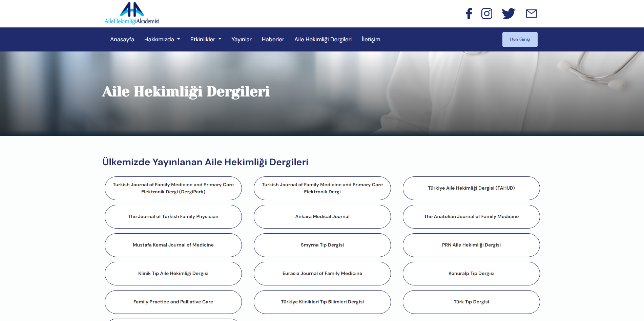
Task: Open the Ankara Medical Journal link
Action: point(322,217)
